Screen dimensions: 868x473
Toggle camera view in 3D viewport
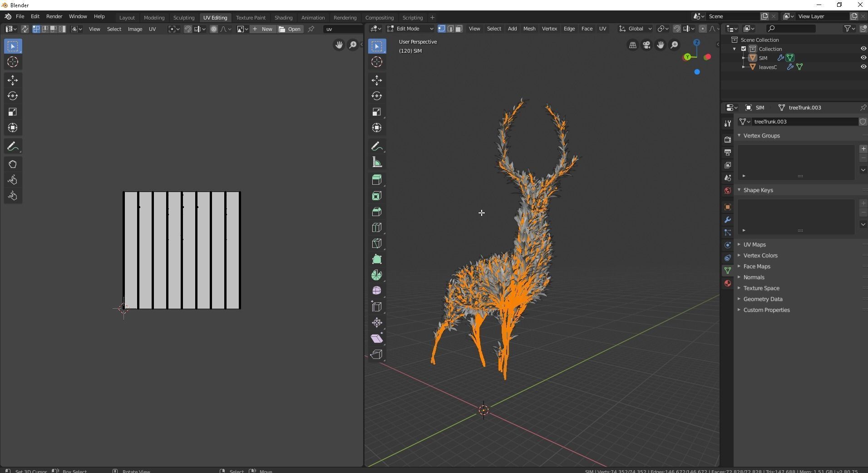(646, 45)
